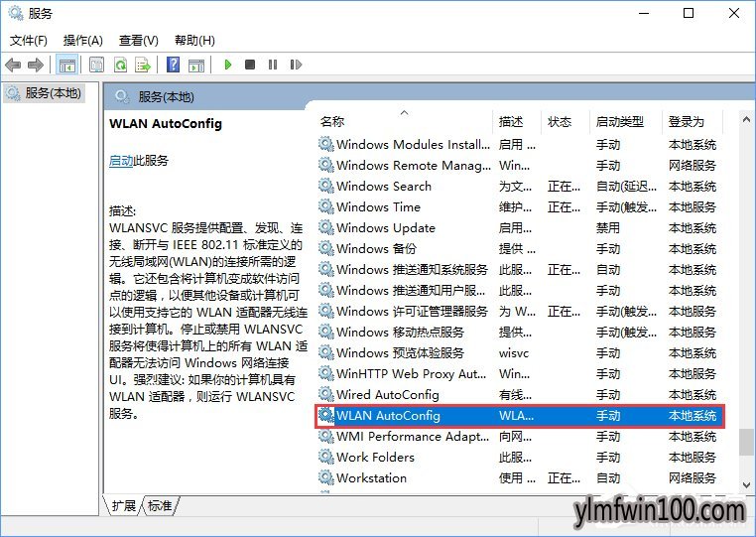Image resolution: width=756 pixels, height=537 pixels.
Task: Click the Refresh toolbar icon
Action: (120, 65)
